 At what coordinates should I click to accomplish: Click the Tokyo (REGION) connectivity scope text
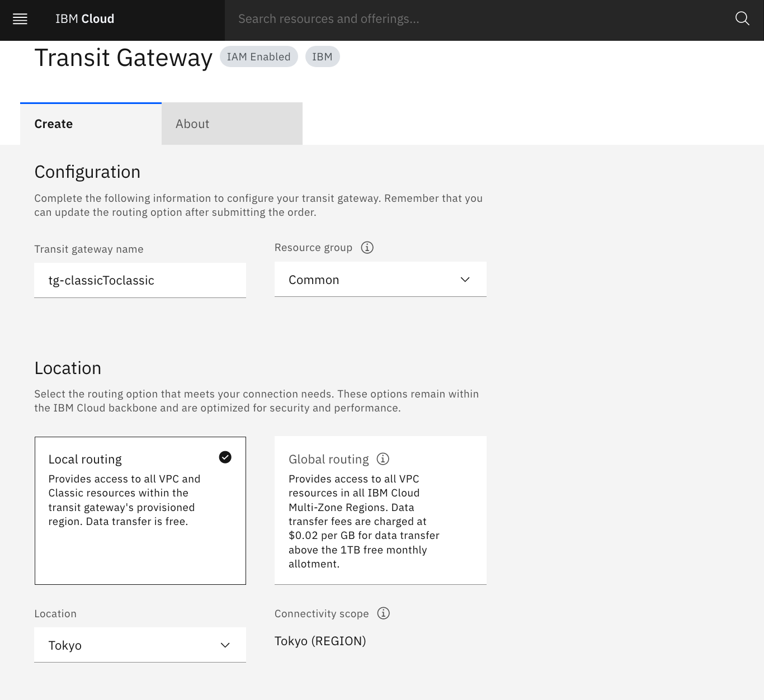coord(320,641)
